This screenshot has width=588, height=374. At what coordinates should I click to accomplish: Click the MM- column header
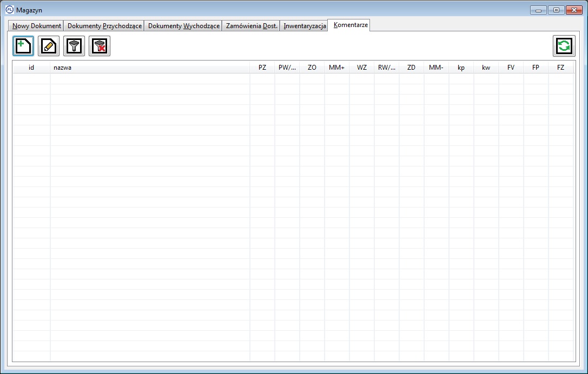click(436, 68)
